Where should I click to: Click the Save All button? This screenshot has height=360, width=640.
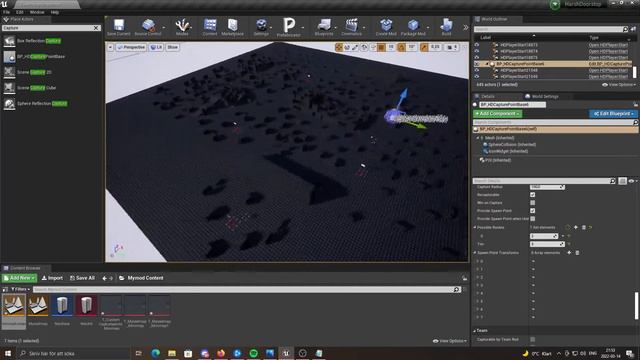(82, 278)
